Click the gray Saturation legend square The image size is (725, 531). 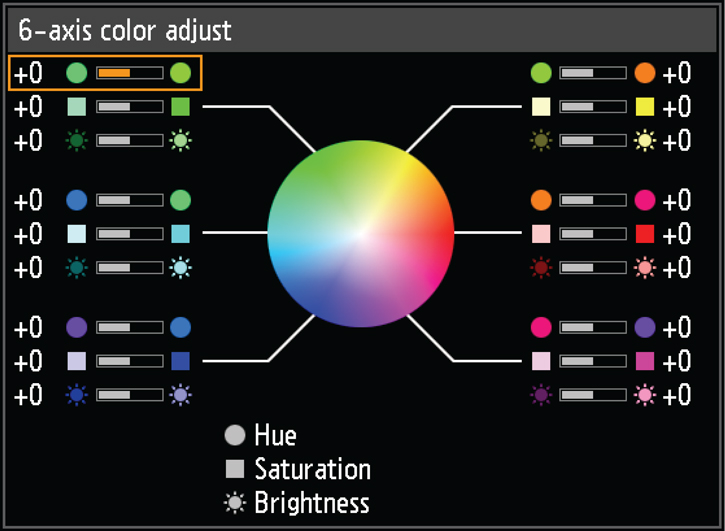click(235, 469)
